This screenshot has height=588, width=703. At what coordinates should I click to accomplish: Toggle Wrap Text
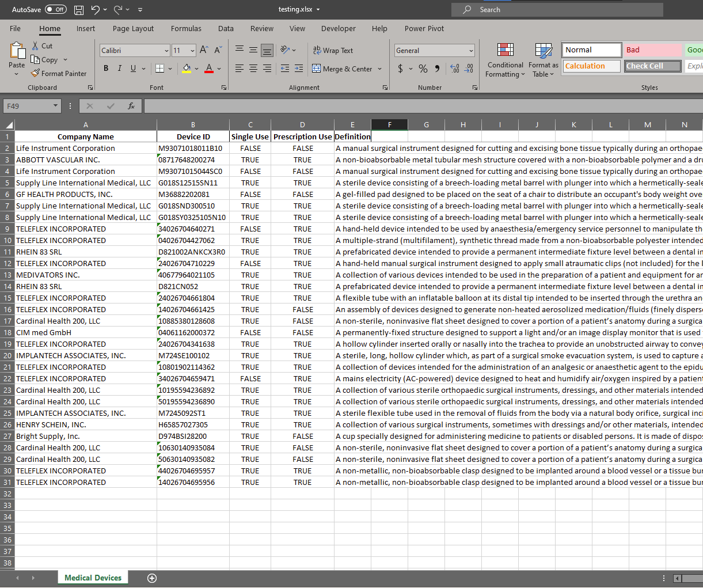click(x=333, y=51)
